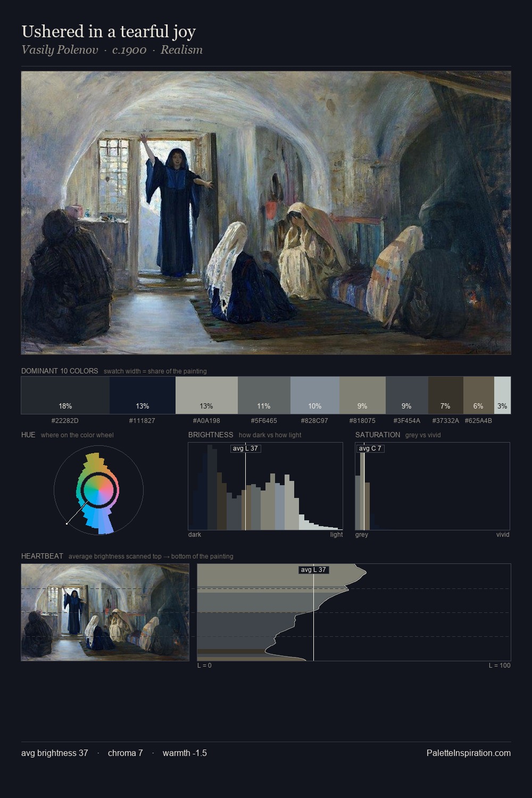The width and height of the screenshot is (532, 798).
Task: Select the lightest swatch showing 3%
Action: click(502, 395)
